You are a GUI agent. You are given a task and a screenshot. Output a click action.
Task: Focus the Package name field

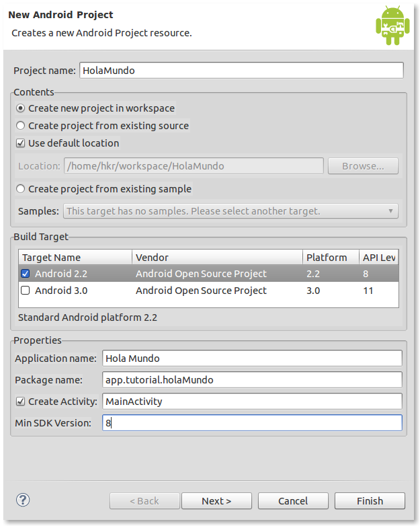[x=252, y=380]
